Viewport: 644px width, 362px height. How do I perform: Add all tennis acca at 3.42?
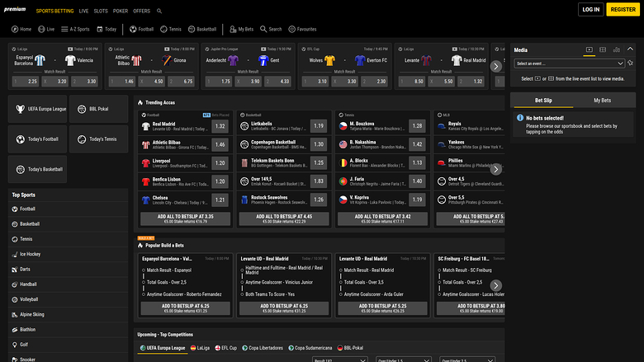point(382,219)
